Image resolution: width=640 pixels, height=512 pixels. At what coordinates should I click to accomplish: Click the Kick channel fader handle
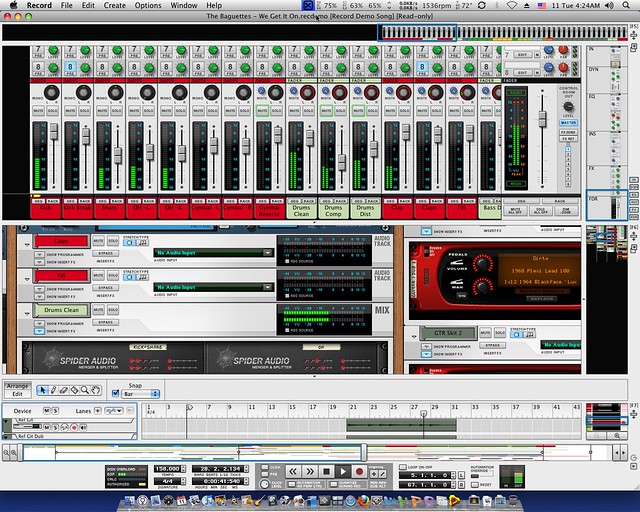[54, 132]
